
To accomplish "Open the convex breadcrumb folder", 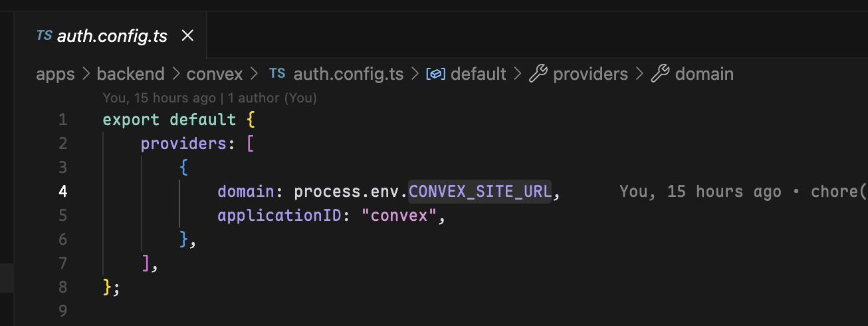I will coord(214,74).
